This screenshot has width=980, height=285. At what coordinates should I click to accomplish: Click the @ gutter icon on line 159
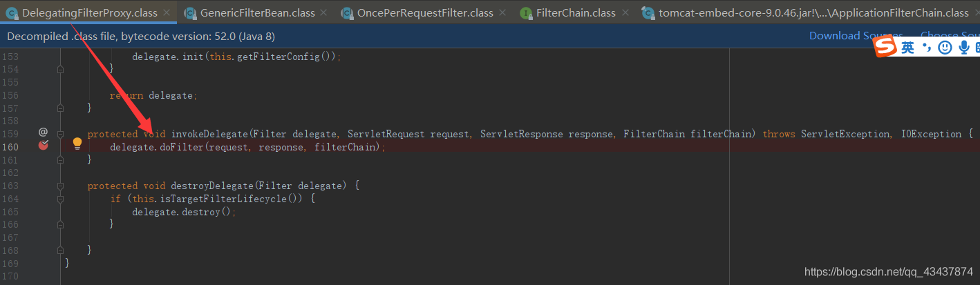43,132
